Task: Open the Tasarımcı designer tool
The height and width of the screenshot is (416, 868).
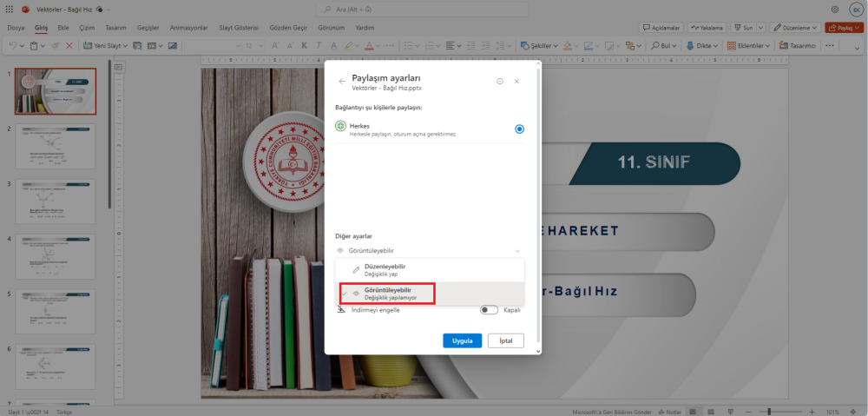Action: click(x=798, y=45)
